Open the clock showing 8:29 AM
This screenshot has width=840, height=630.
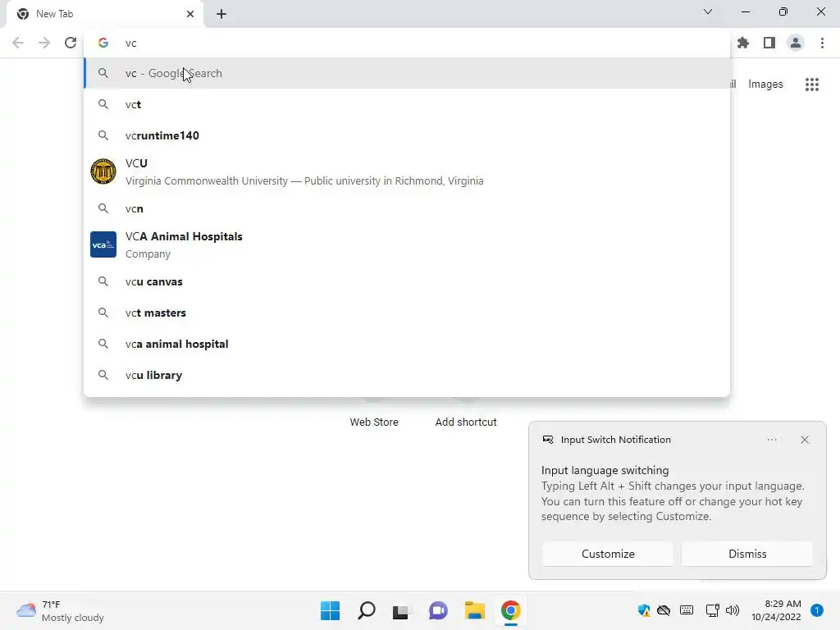click(x=776, y=610)
